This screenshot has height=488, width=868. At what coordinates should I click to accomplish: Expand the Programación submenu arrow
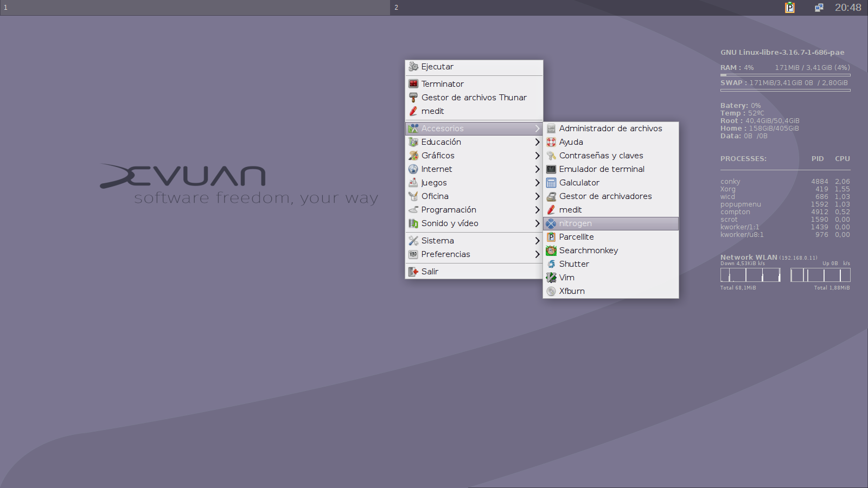(537, 210)
